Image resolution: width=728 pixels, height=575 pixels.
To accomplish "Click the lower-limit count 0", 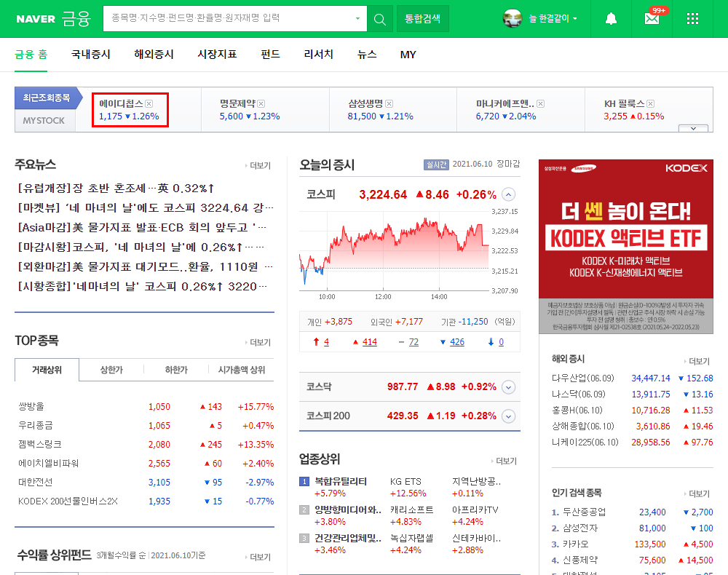I will point(501,342).
